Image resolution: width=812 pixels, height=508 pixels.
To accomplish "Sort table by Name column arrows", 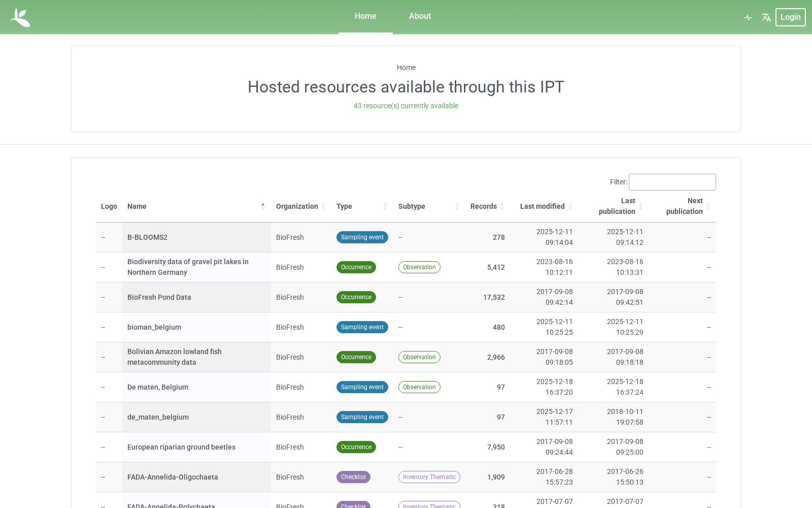I will pos(263,206).
